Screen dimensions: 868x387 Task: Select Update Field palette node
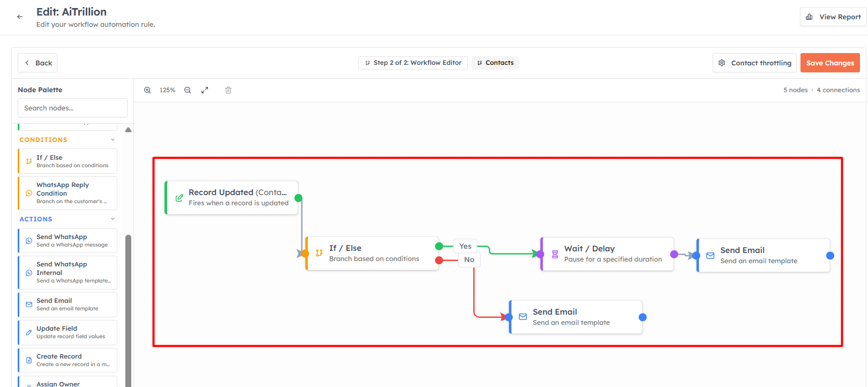pyautogui.click(x=68, y=332)
